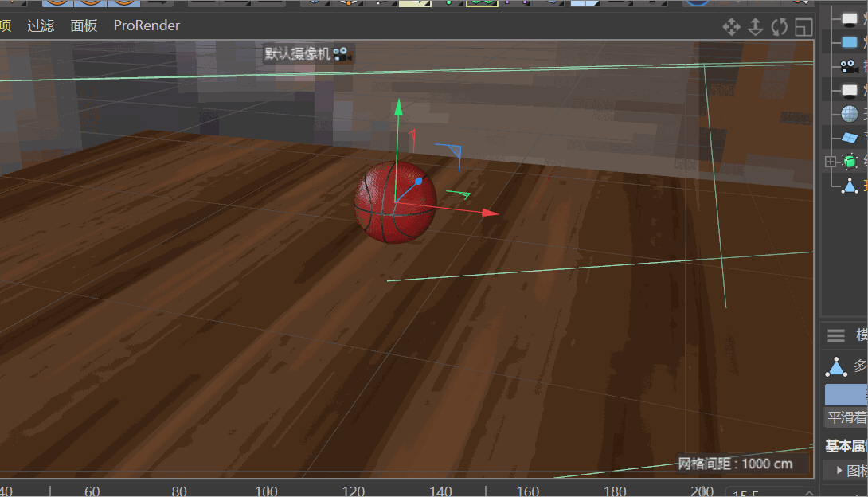Image resolution: width=868 pixels, height=497 pixels.
Task: Open the 过滤 (Filter) viewport menu
Action: pyautogui.click(x=41, y=25)
